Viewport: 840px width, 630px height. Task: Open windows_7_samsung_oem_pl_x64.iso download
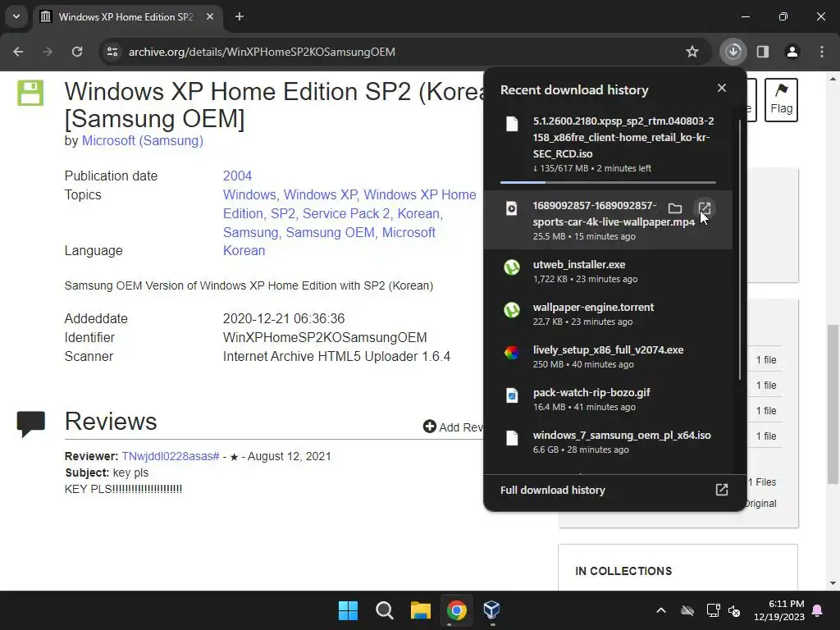pos(608,442)
